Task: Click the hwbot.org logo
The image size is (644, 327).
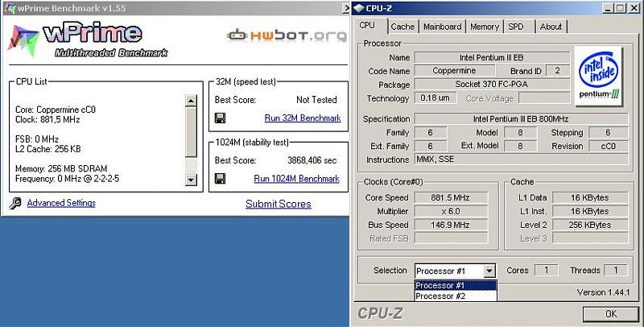Action: click(287, 36)
